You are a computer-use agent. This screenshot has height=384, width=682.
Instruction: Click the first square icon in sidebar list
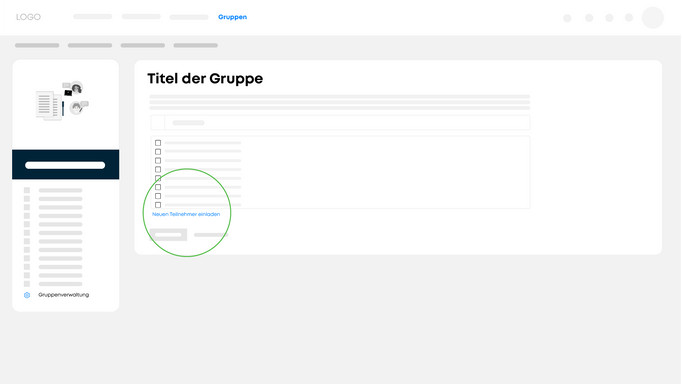(x=27, y=190)
